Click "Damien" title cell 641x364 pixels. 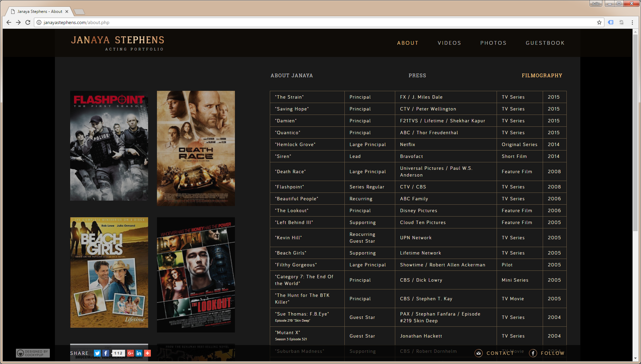(307, 121)
